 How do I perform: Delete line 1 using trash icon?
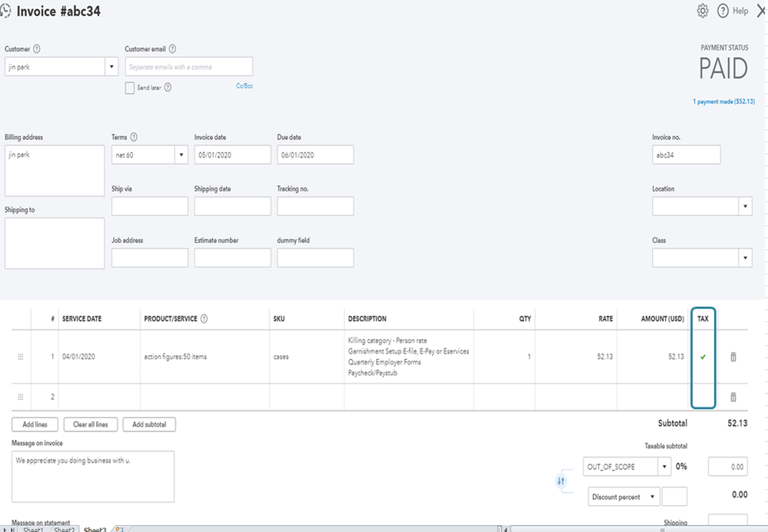click(x=733, y=357)
